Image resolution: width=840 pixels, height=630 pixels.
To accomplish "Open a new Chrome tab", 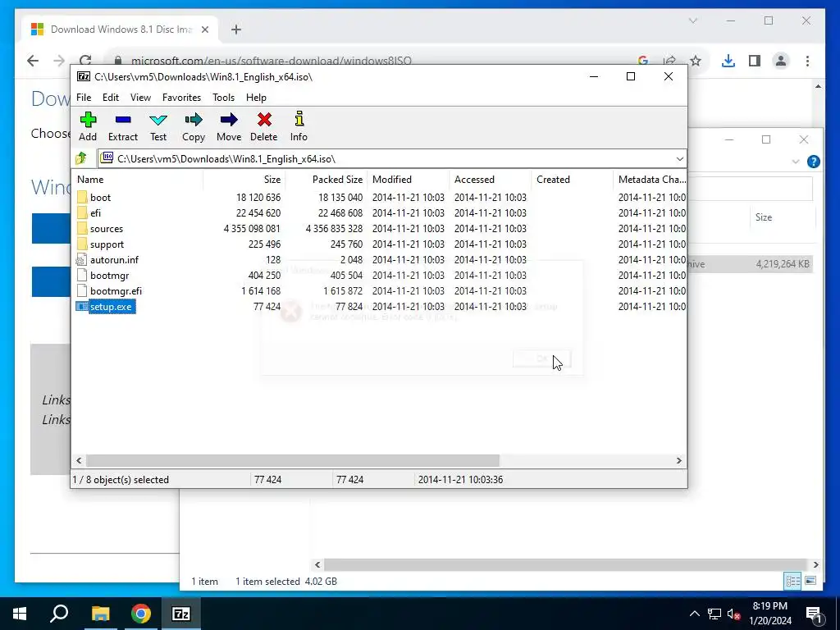I will tap(236, 30).
